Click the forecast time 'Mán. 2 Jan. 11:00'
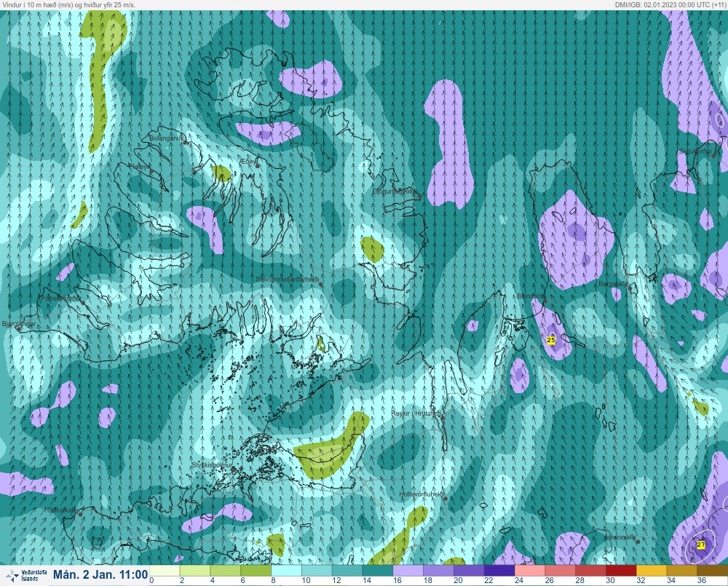Image resolution: width=728 pixels, height=586 pixels. click(100, 574)
